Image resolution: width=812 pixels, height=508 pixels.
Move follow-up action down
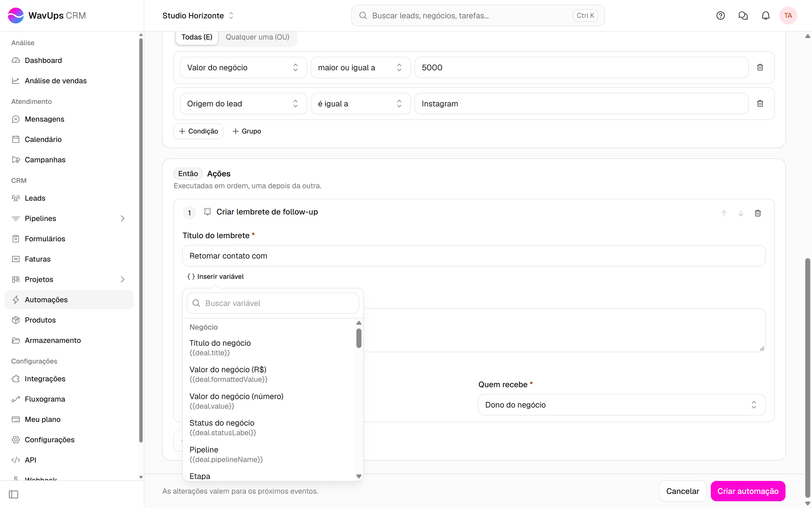pos(741,213)
